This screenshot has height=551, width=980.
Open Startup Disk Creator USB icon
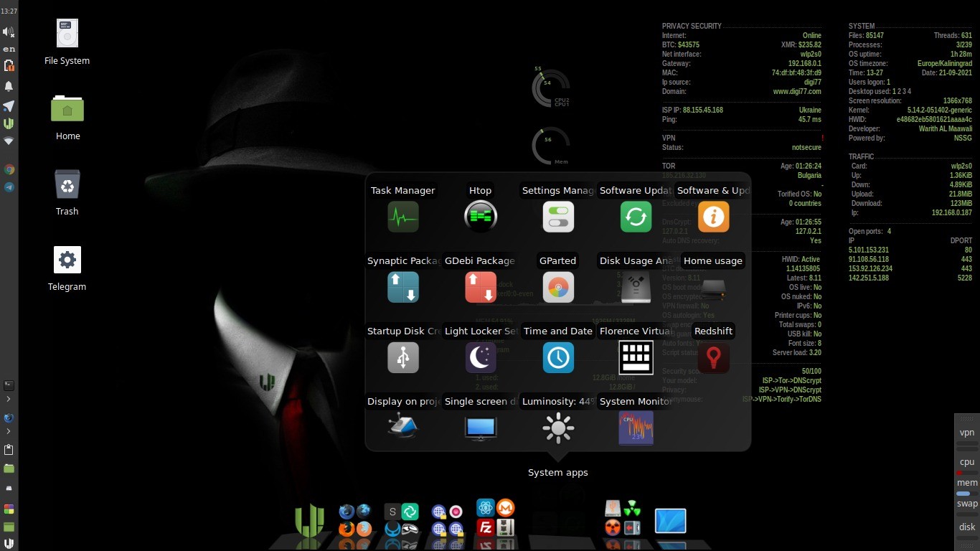tap(403, 357)
